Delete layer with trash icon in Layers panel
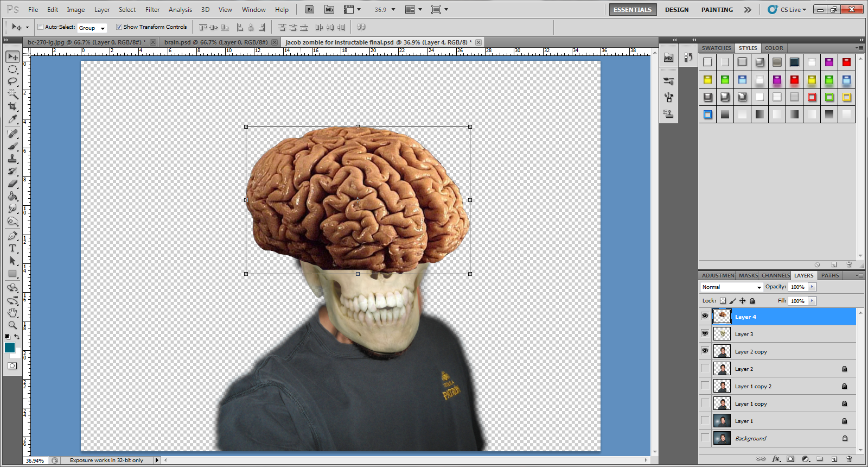 849,459
